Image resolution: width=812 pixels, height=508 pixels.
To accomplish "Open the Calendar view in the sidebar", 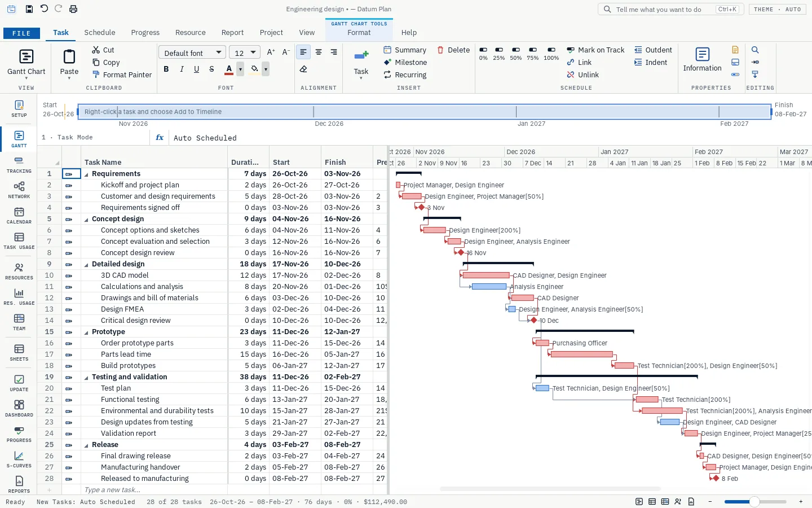I will [19, 216].
